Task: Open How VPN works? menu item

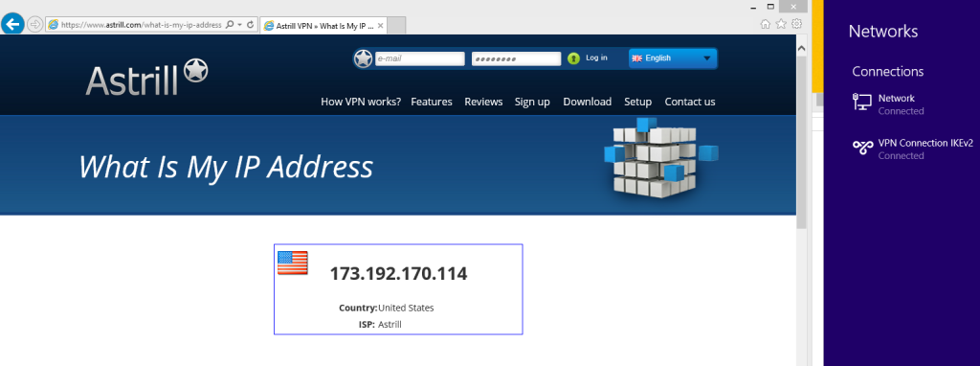Action: [361, 102]
